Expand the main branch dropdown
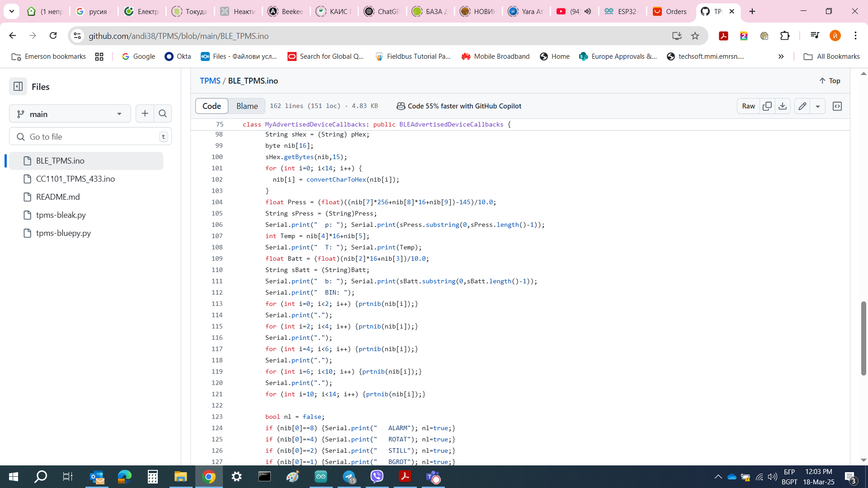The height and width of the screenshot is (488, 868). (x=70, y=114)
